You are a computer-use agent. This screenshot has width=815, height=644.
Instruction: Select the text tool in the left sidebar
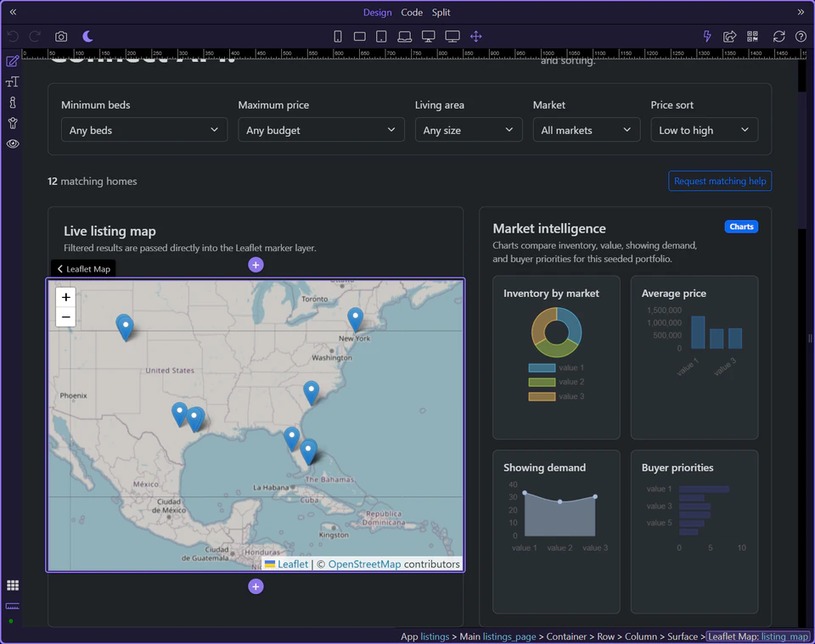(12, 81)
